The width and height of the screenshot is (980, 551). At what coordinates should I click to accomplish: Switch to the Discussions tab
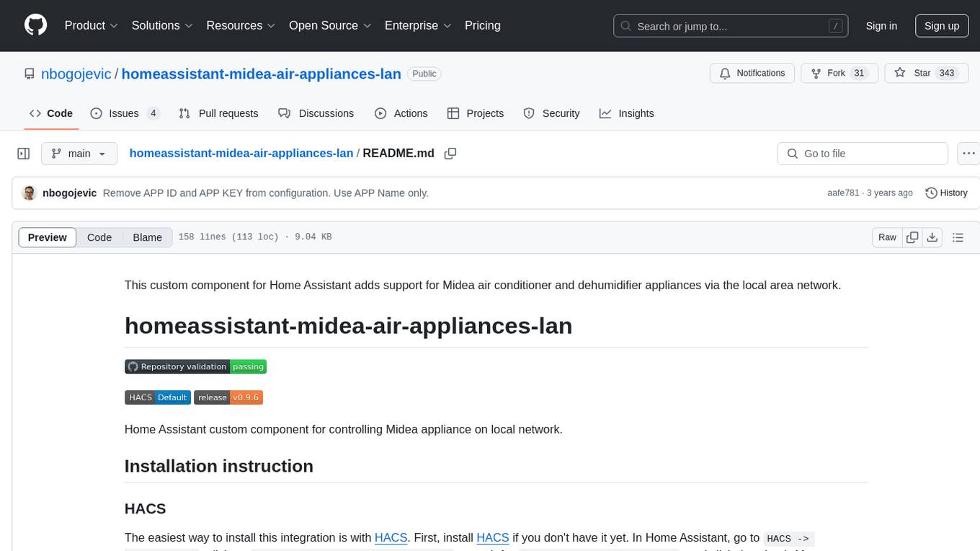click(316, 113)
